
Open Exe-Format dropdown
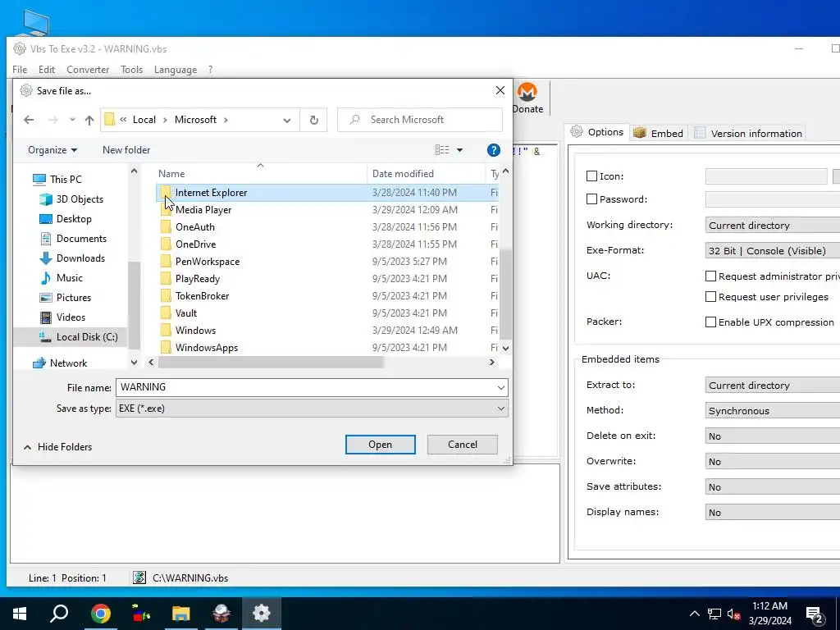point(773,251)
